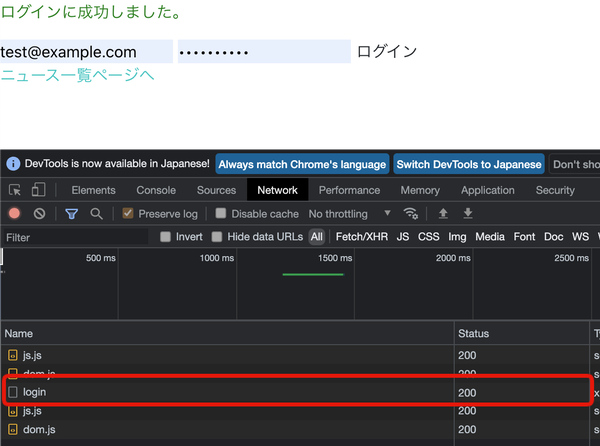The image size is (600, 446).
Task: Click the email field with test@example.com
Action: (x=86, y=52)
